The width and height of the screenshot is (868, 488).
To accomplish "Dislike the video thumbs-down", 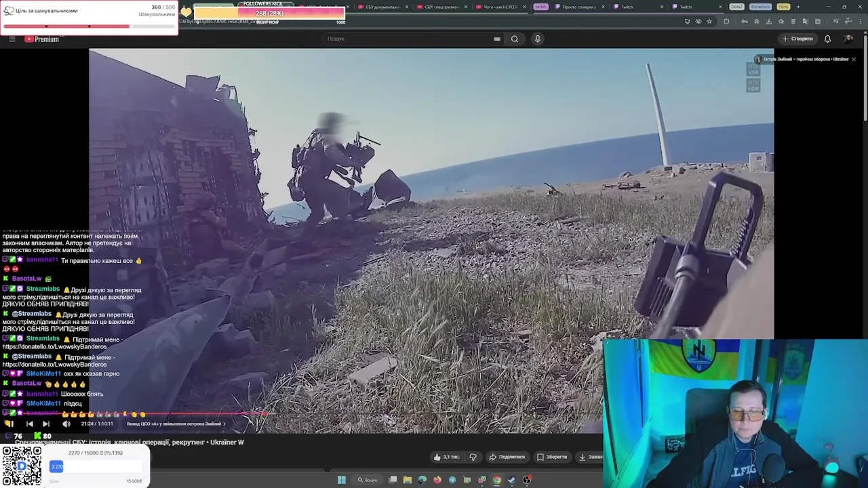I will point(473,457).
